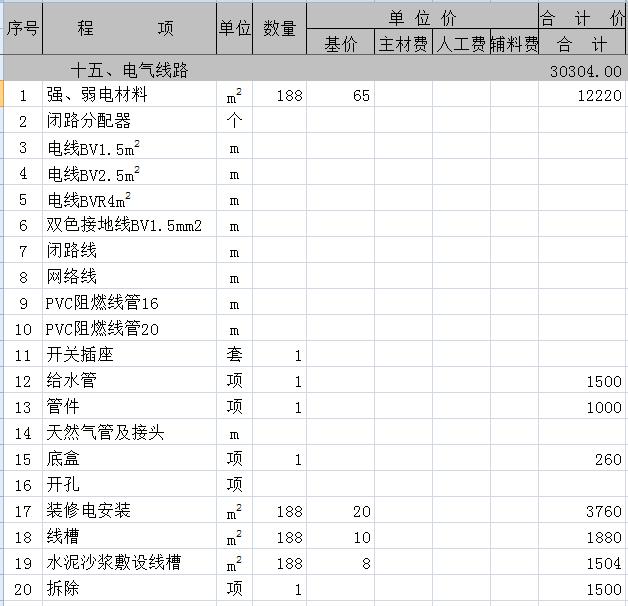Image resolution: width=628 pixels, height=606 pixels.
Task: Select the header cell 主材费
Action: click(x=403, y=42)
